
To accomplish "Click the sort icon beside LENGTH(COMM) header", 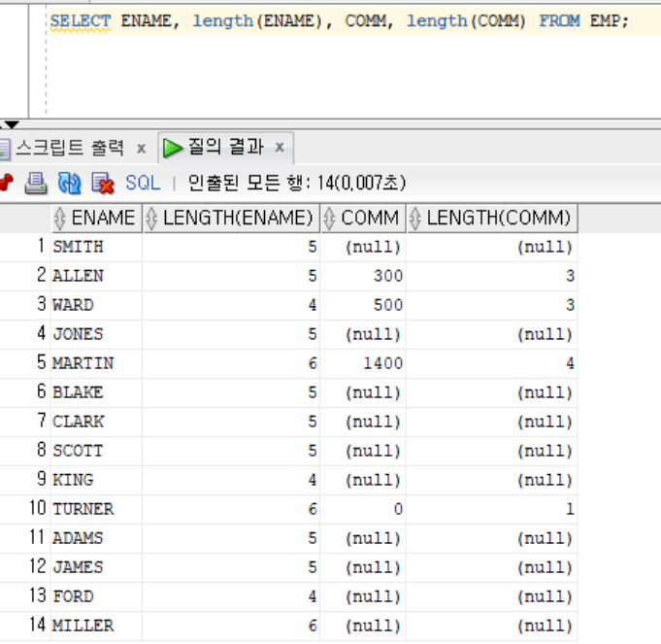I will 414,218.
